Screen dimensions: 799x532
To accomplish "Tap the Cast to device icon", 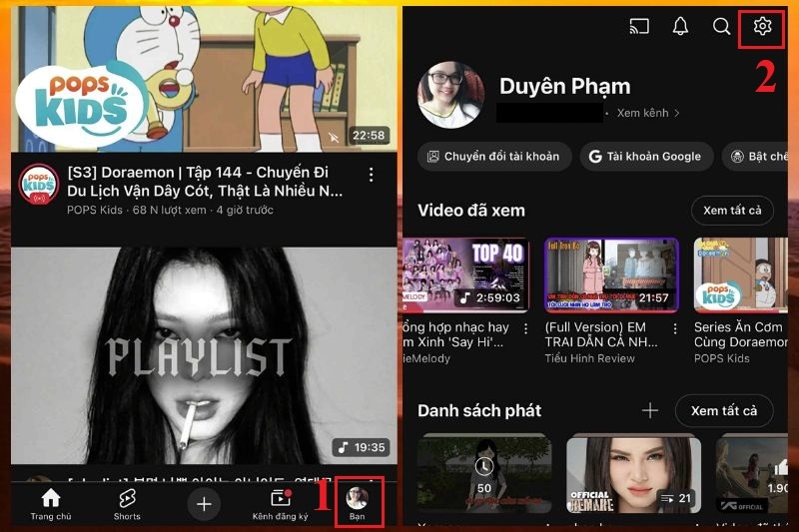I will coord(639,26).
